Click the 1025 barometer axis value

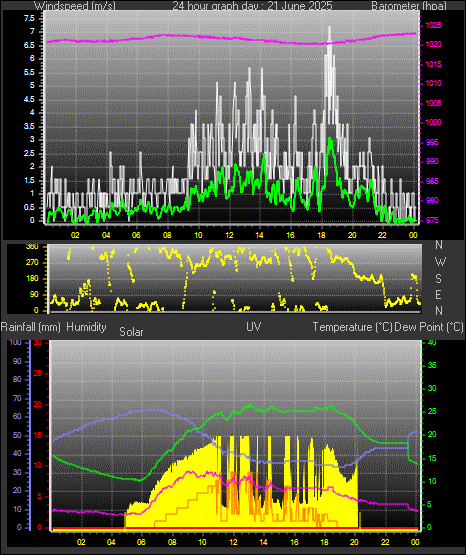(x=433, y=25)
